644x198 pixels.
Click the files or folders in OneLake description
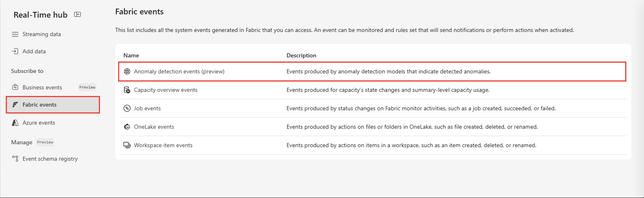coord(412,127)
